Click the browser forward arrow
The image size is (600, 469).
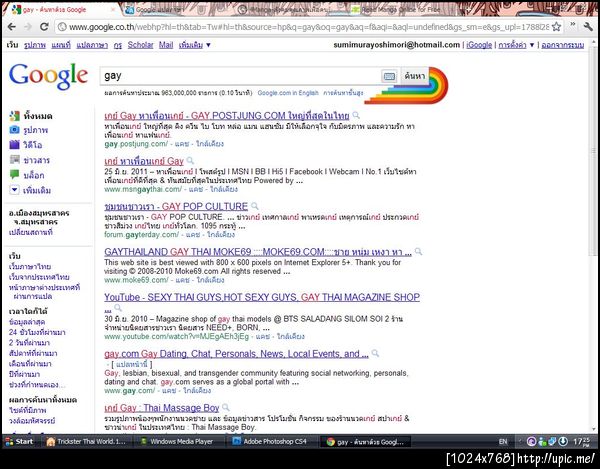[28, 27]
